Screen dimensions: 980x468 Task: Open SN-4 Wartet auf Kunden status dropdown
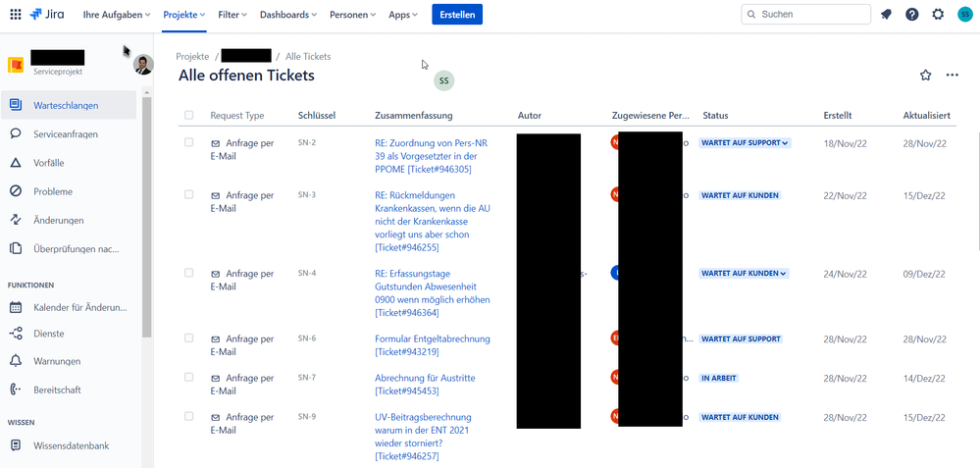744,274
